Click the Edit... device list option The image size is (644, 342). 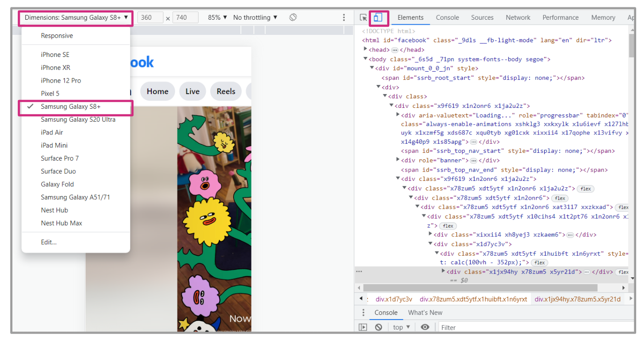pyautogui.click(x=49, y=242)
